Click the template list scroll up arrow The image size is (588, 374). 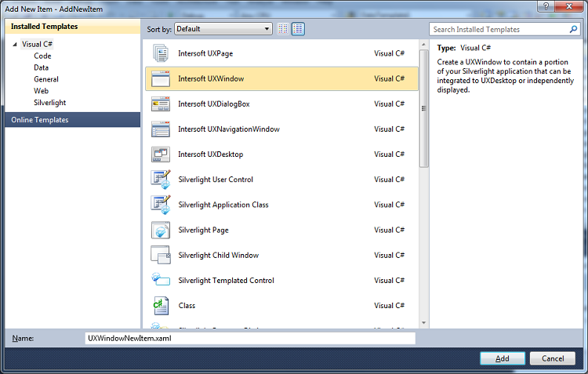tap(423, 45)
